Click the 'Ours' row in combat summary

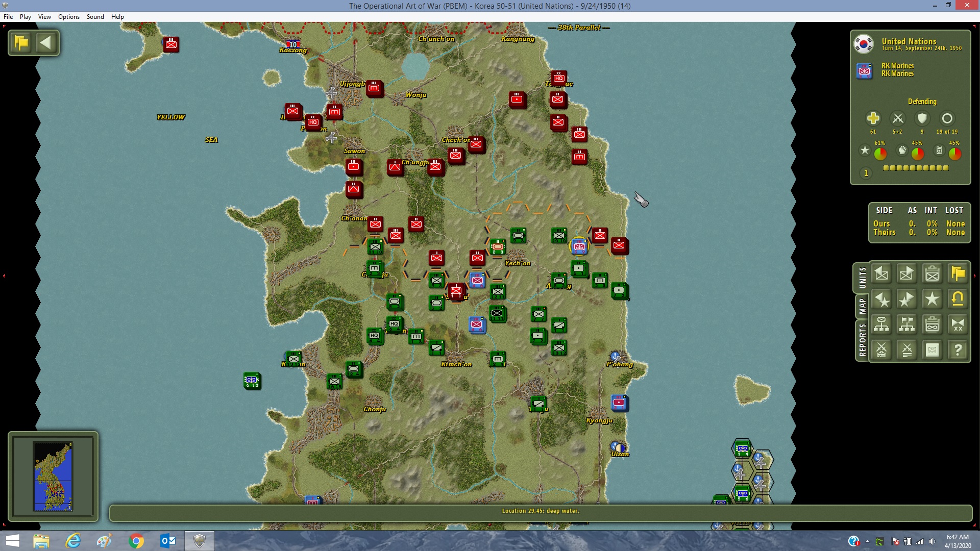coord(919,224)
